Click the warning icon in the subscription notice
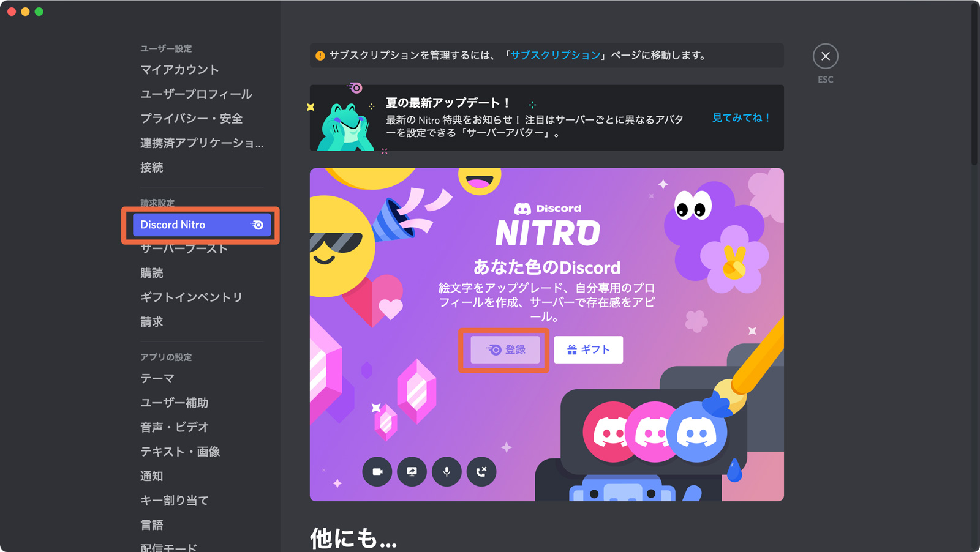 (x=320, y=55)
